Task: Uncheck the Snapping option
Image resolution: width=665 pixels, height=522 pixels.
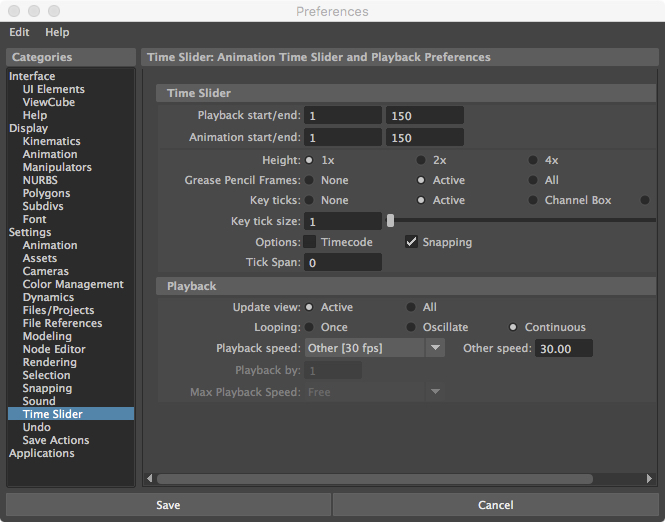Action: (x=411, y=242)
